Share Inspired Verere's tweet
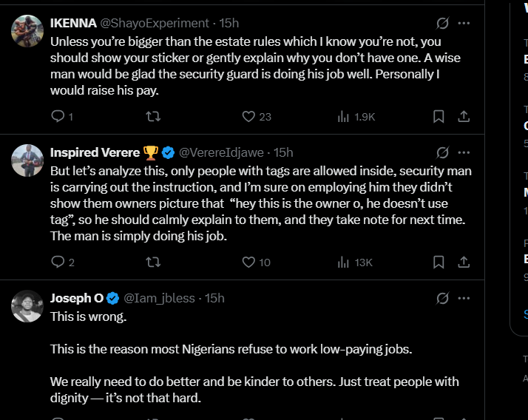 [464, 262]
